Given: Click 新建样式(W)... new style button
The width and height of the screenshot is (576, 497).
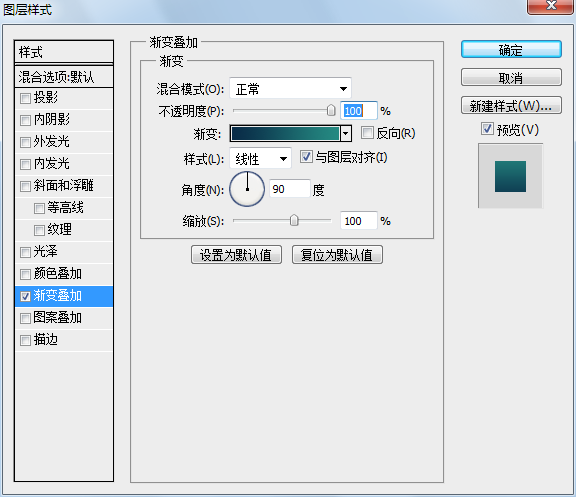Looking at the screenshot, I should pyautogui.click(x=511, y=105).
